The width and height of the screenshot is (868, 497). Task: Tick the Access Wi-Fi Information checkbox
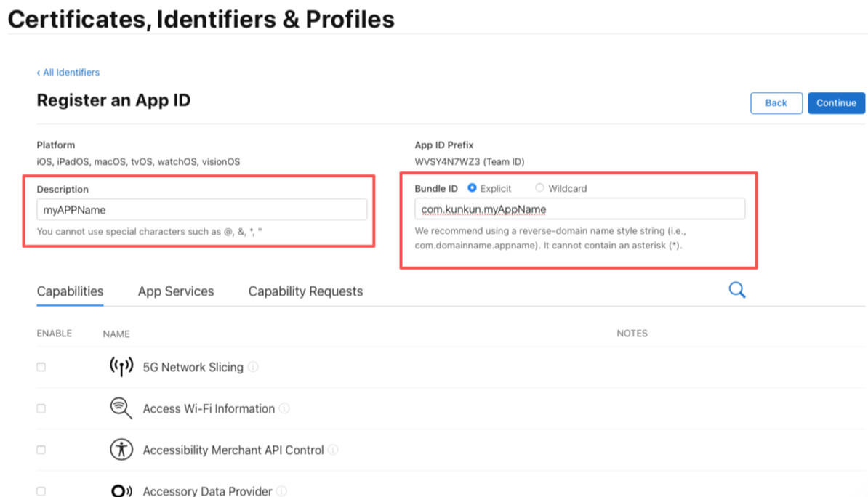tap(41, 408)
